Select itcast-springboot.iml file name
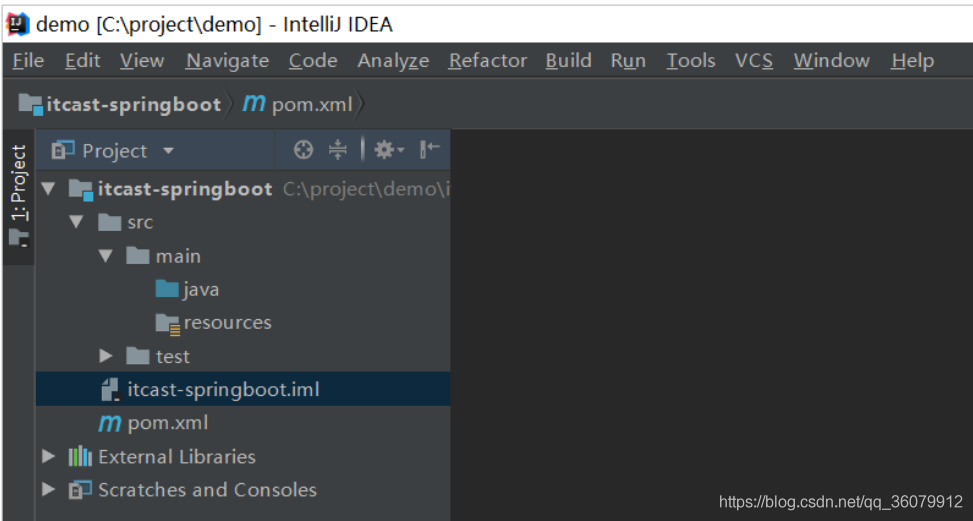 coord(223,390)
